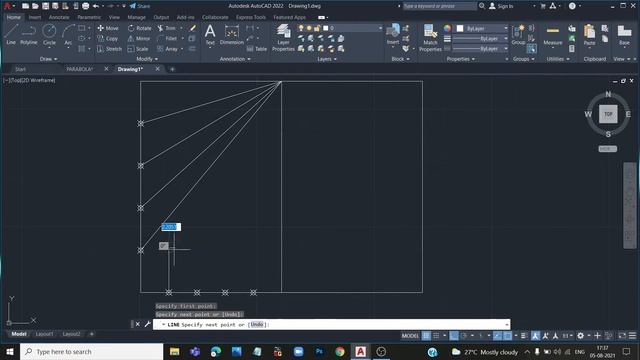Expand the Layers panel
Image resolution: width=640 pixels, height=360 pixels.
pos(327,59)
